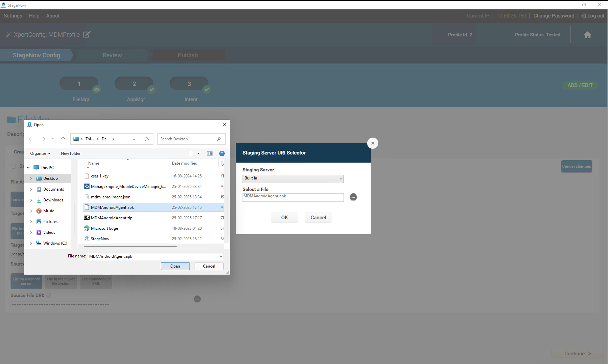This screenshot has height=364, width=608.
Task: Click the search magnifier in Search Desktop box
Action: [219, 139]
